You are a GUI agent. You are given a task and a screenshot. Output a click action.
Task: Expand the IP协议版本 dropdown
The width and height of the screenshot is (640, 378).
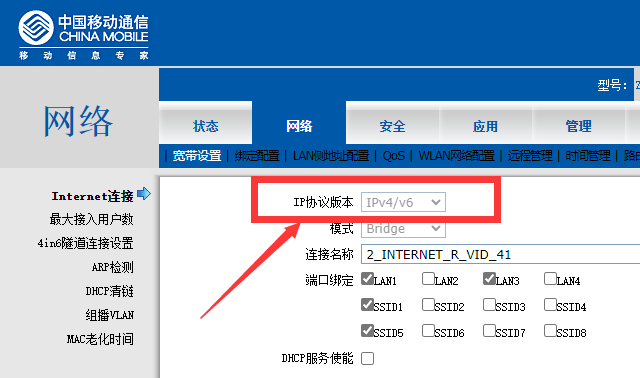403,202
